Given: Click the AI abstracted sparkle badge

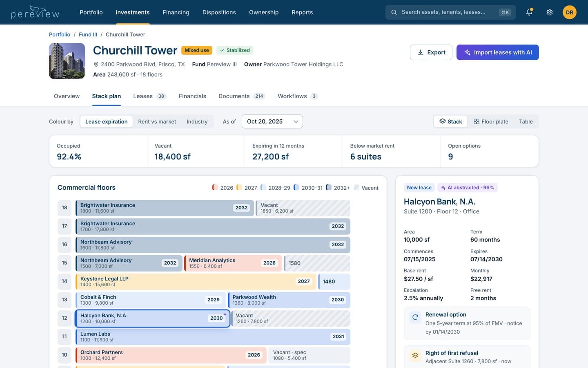Looking at the screenshot, I should point(468,188).
